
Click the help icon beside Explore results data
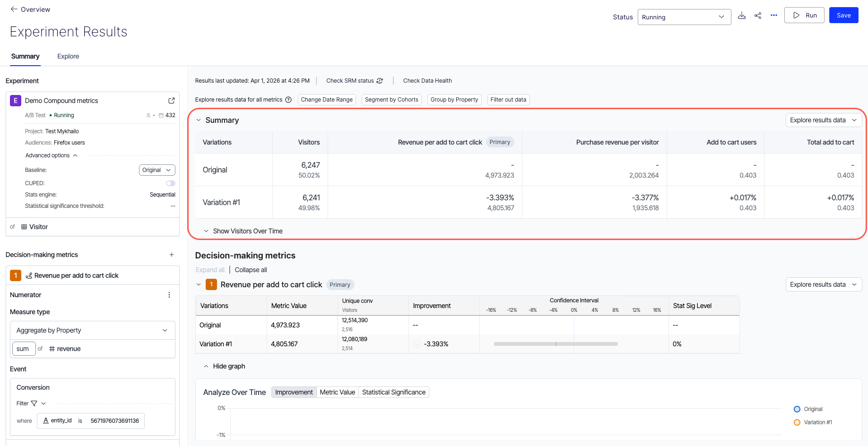288,100
